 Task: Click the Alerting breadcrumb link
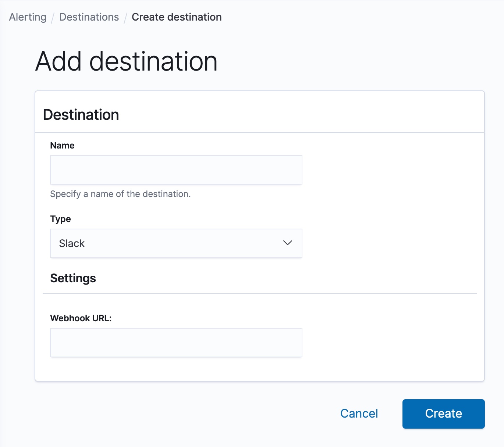[x=28, y=17]
